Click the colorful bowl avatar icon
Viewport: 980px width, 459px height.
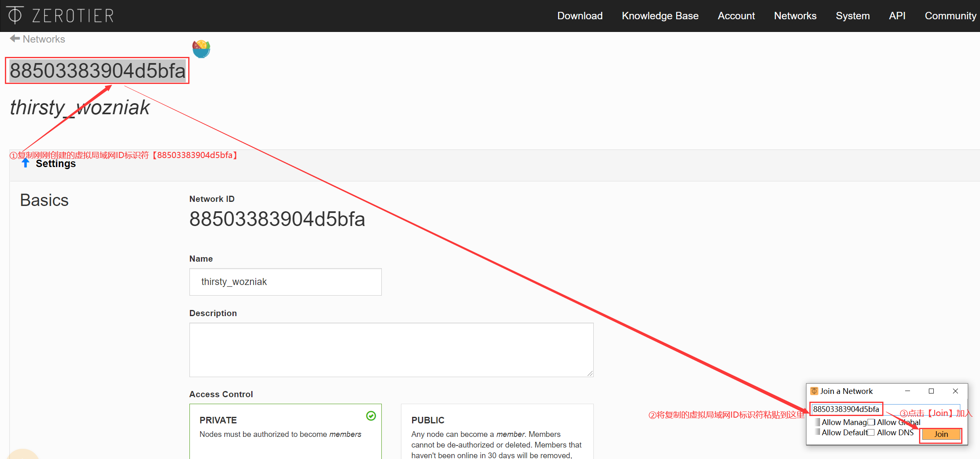(x=201, y=49)
